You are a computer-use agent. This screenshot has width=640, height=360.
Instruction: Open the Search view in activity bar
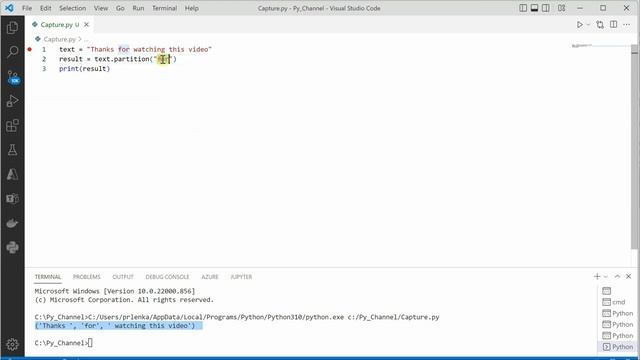tap(12, 52)
